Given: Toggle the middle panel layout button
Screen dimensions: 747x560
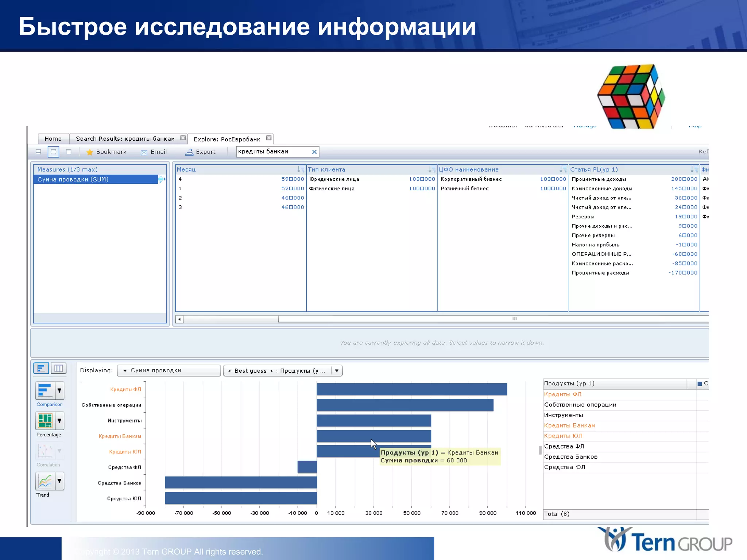Looking at the screenshot, I should point(53,152).
